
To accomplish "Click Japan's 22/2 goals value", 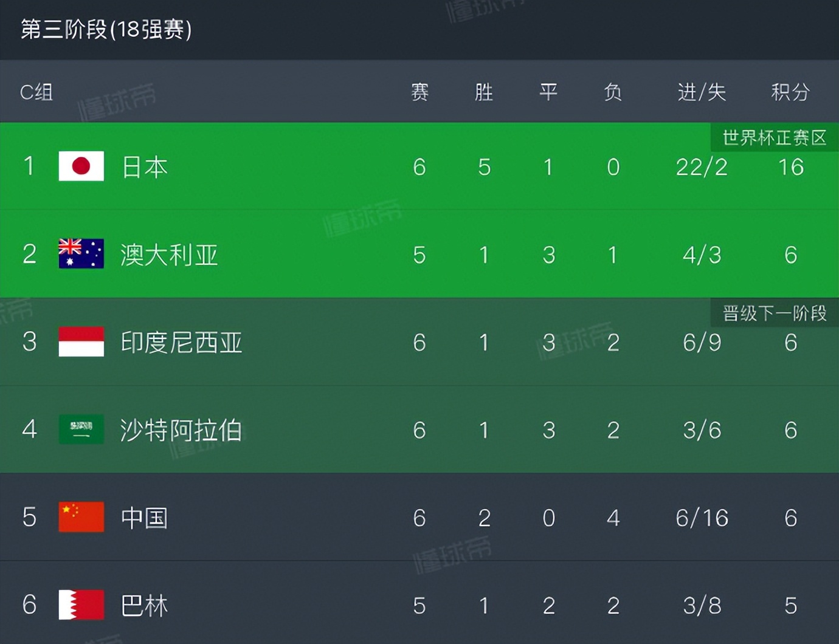I will [702, 167].
